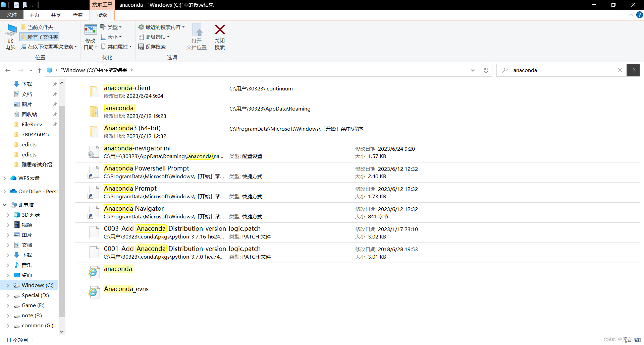Open 其他属性 filter dropdown

116,47
